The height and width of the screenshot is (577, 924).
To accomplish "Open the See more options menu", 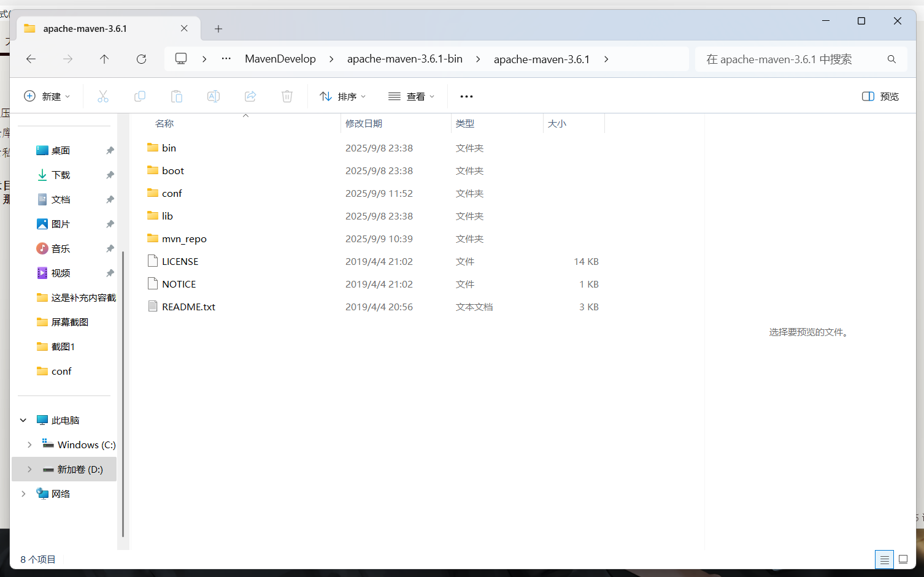I will point(466,96).
